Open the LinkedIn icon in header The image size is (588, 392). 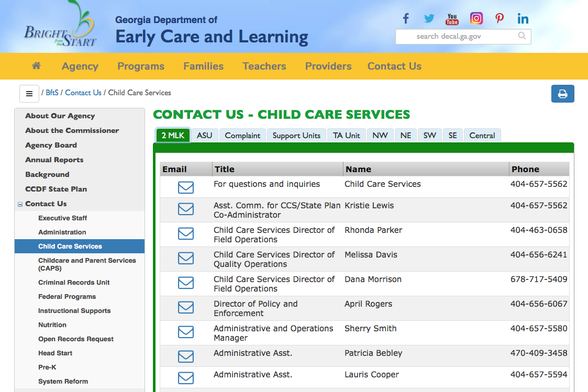pos(523,19)
